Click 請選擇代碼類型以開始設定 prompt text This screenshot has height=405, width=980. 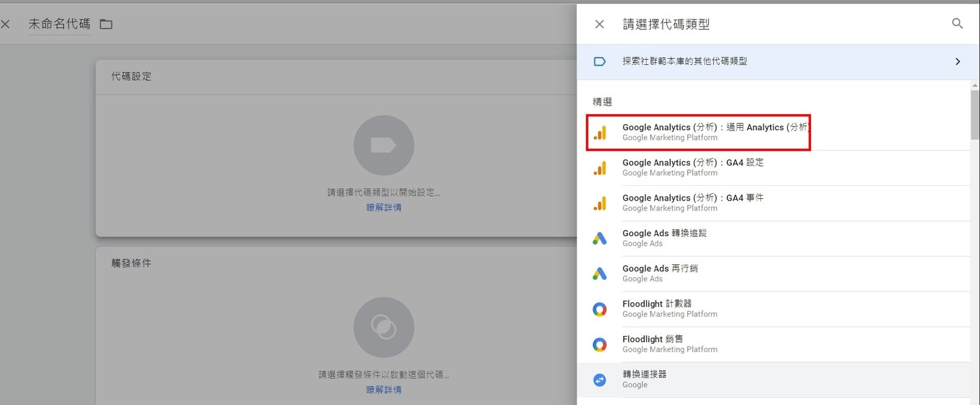point(383,192)
